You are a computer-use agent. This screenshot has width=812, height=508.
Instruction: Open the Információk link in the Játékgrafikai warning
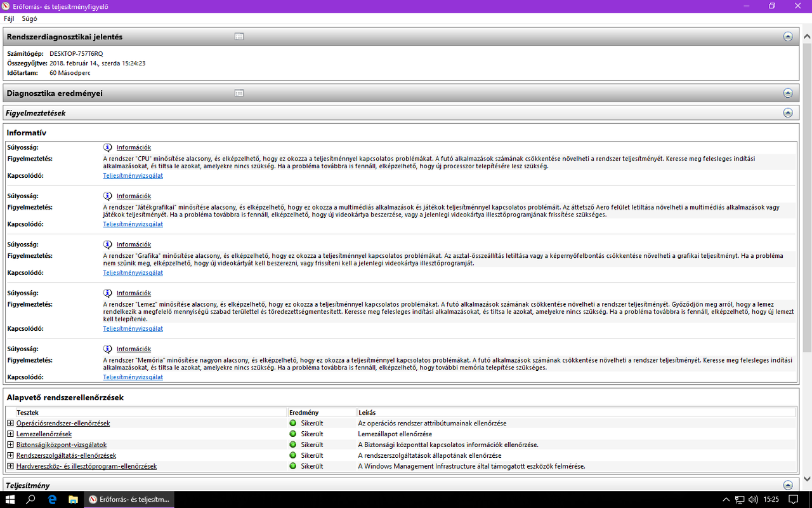coord(134,196)
